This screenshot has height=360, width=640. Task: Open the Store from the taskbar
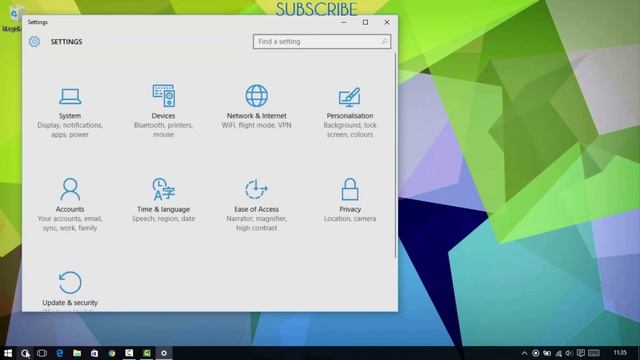[94, 353]
